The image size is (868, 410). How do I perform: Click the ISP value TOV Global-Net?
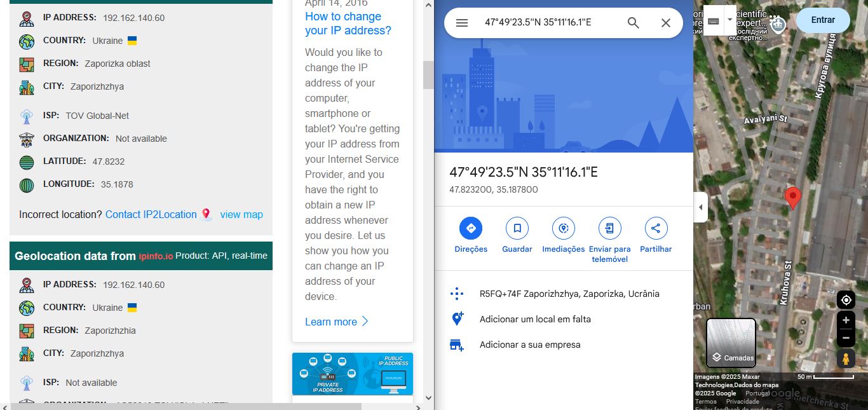coord(97,116)
